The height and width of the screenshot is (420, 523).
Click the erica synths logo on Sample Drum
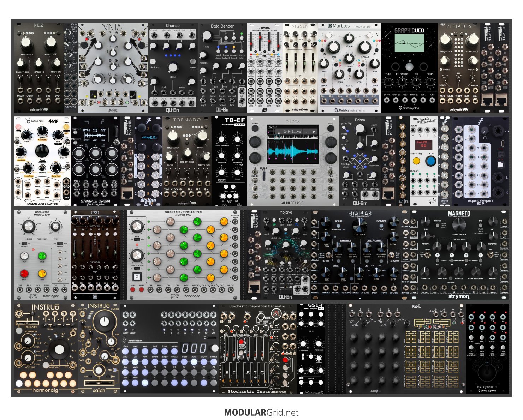tap(95, 204)
